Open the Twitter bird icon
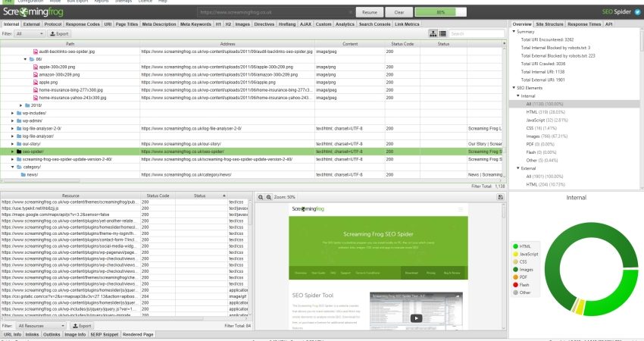Screen dimensions: 644x341 [637, 12]
